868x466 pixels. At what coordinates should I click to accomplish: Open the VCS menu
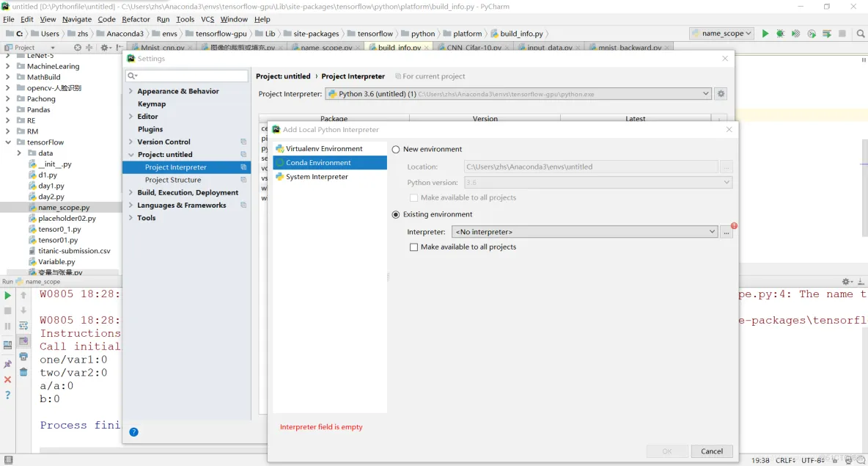[x=207, y=19]
